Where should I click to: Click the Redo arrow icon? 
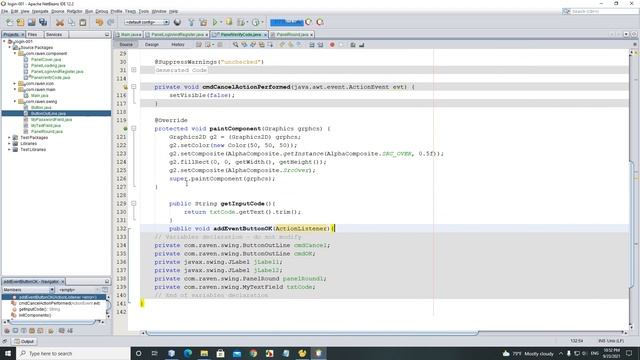[x=110, y=22]
